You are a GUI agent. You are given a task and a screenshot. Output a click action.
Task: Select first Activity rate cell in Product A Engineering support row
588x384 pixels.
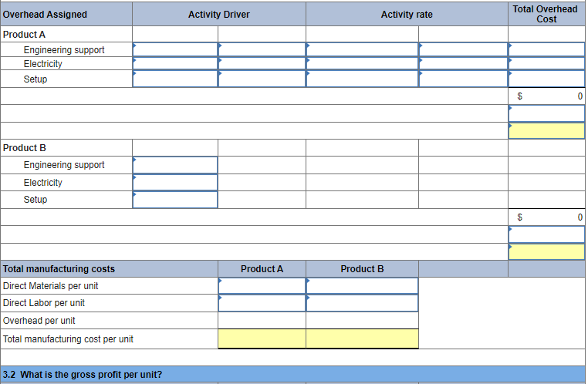(362, 49)
